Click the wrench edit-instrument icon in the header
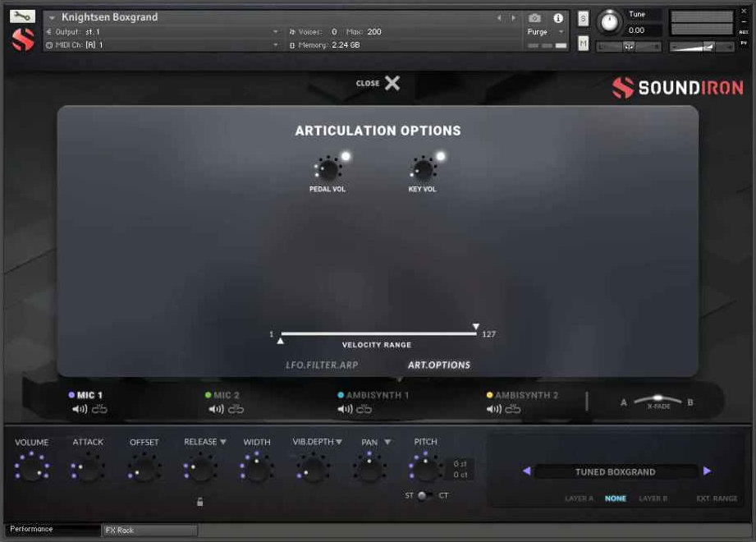The width and height of the screenshot is (756, 542). [x=21, y=16]
